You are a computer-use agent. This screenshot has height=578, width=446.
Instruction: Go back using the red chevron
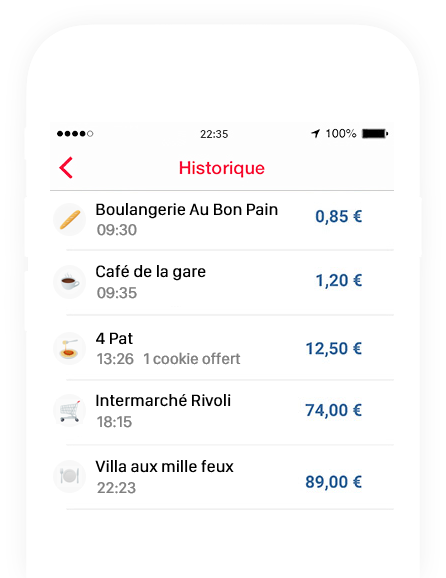pos(66,168)
